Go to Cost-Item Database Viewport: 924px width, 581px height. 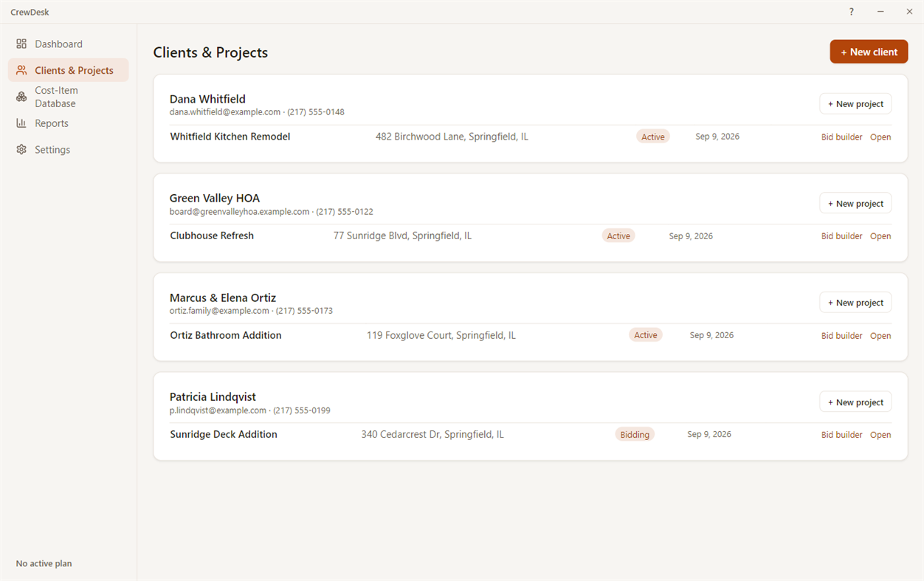[x=68, y=97]
